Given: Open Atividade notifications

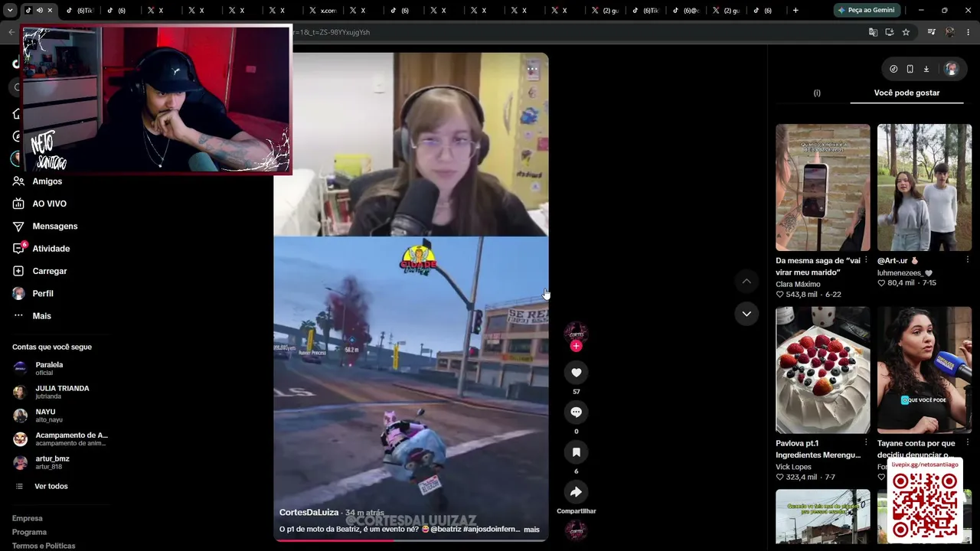Looking at the screenshot, I should pyautogui.click(x=41, y=249).
